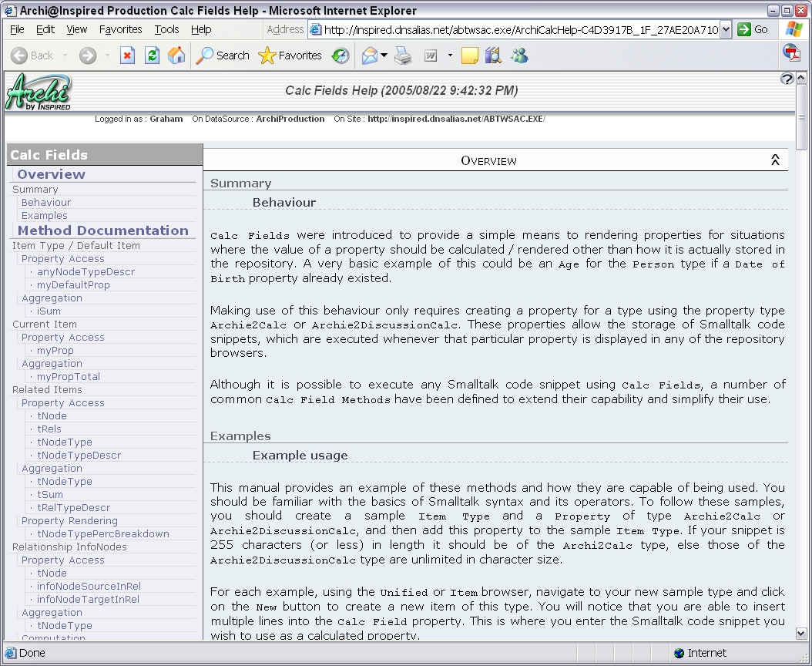Expand the Back button history dropdown
Image resolution: width=812 pixels, height=666 pixels.
(x=65, y=55)
